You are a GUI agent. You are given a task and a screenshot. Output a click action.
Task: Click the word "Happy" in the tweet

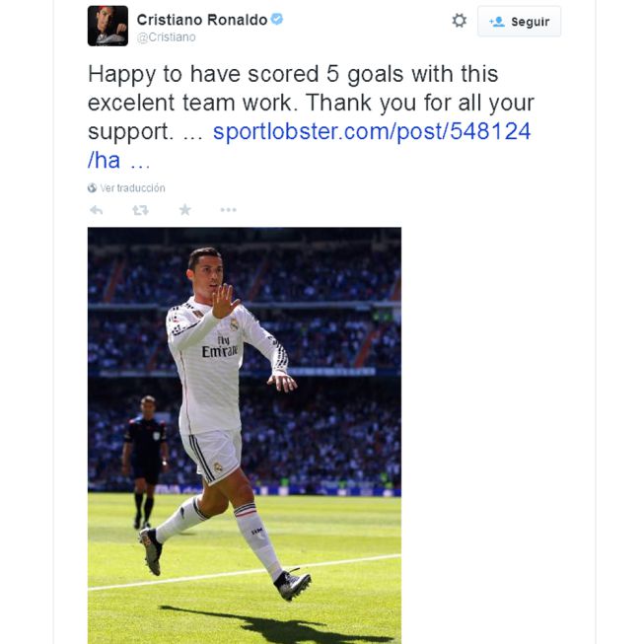point(122,75)
